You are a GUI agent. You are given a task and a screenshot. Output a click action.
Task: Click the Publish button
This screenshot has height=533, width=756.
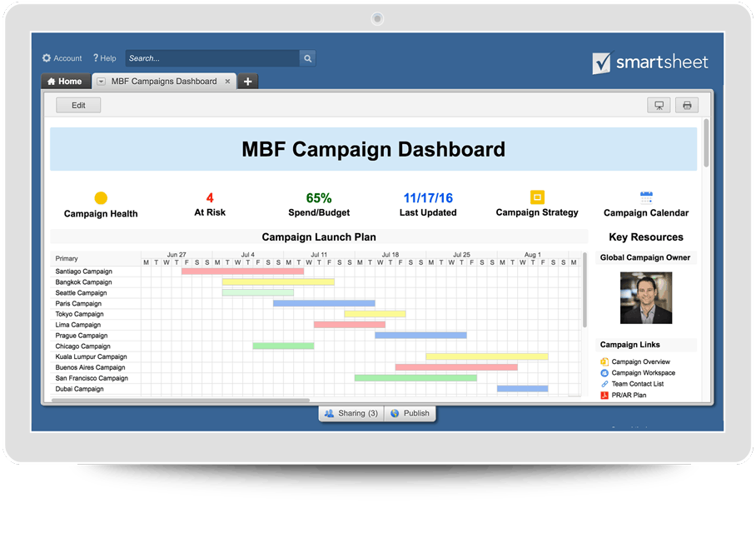click(x=410, y=413)
